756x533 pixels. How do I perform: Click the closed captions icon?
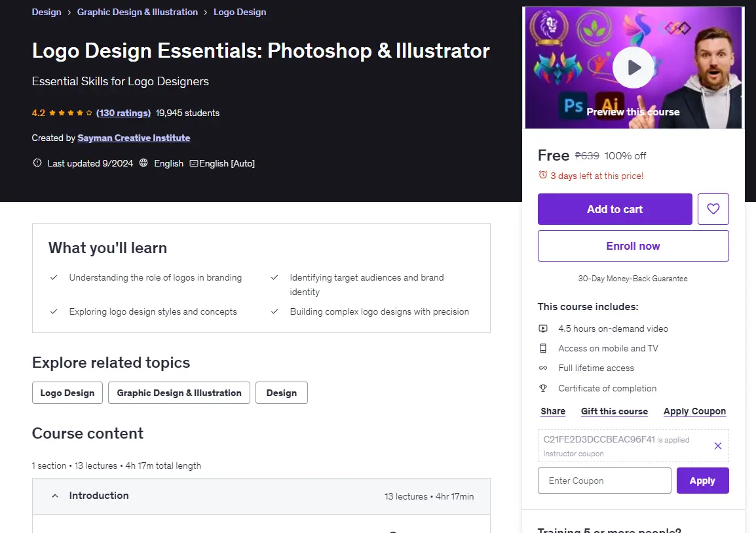pyautogui.click(x=194, y=163)
